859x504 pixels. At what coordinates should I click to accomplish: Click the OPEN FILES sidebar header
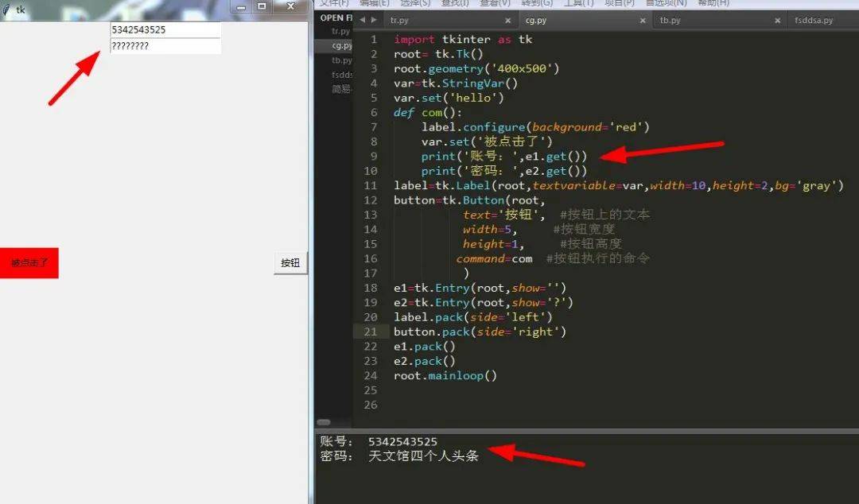[336, 18]
